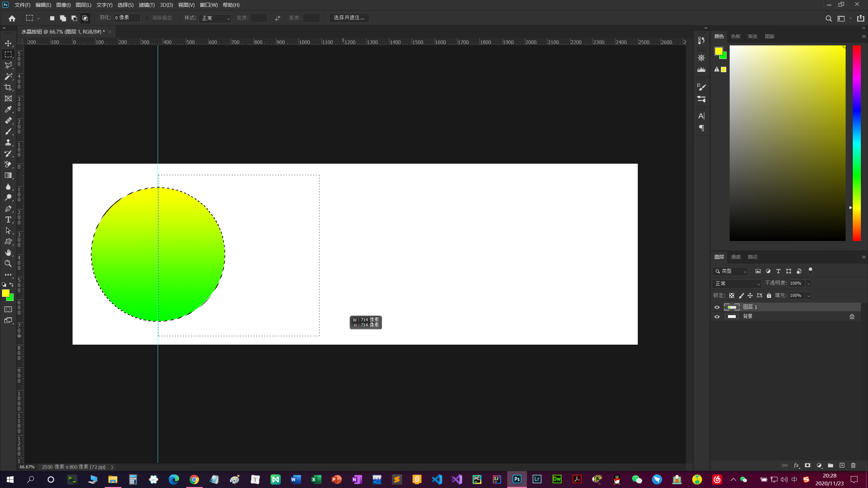Open the 样式 style dropdown
This screenshot has width=868, height=488.
click(x=215, y=18)
